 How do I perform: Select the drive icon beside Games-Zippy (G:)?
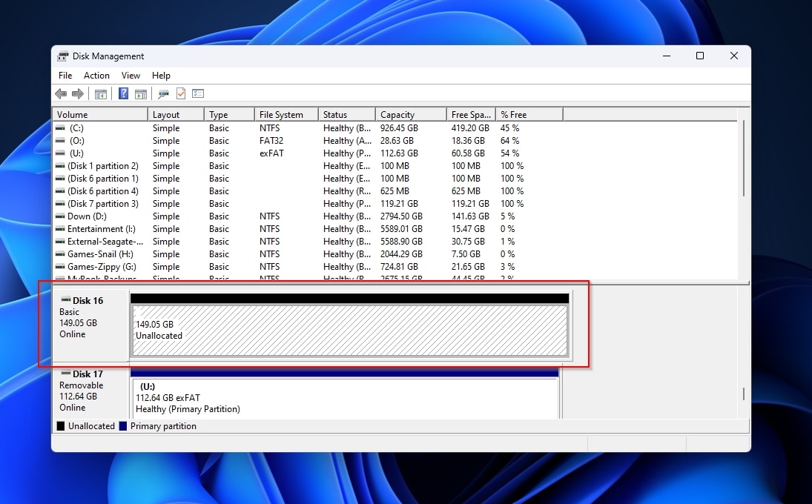[x=60, y=267]
